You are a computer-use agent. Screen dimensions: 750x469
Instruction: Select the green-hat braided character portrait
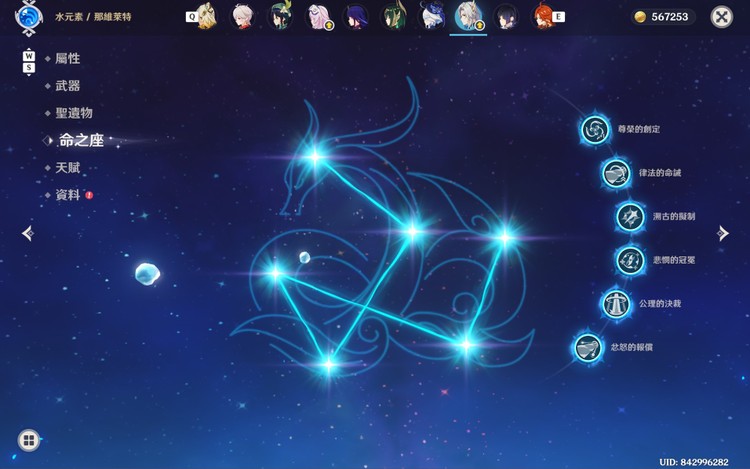pyautogui.click(x=280, y=16)
